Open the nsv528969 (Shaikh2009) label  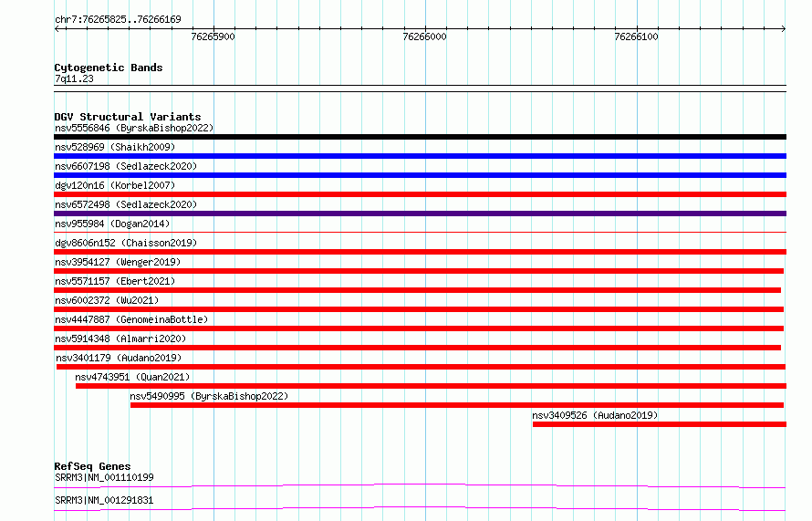(x=115, y=147)
